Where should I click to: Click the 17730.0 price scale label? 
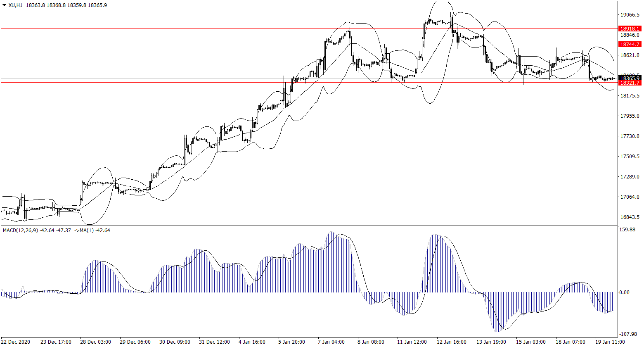[x=630, y=136]
